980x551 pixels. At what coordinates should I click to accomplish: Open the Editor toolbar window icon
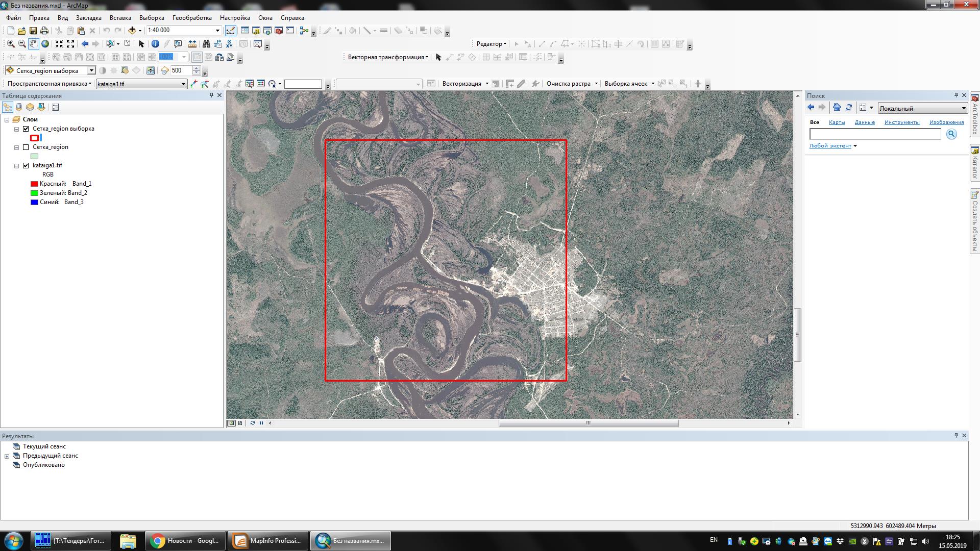(231, 31)
